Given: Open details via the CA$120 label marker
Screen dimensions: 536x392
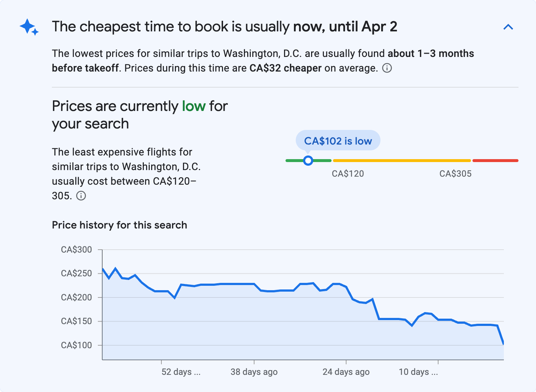Looking at the screenshot, I should pos(347,173).
